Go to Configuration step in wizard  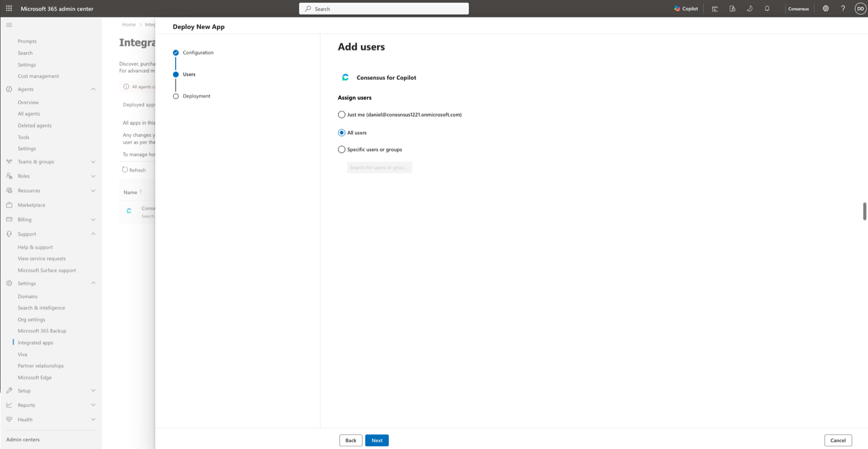(x=193, y=53)
